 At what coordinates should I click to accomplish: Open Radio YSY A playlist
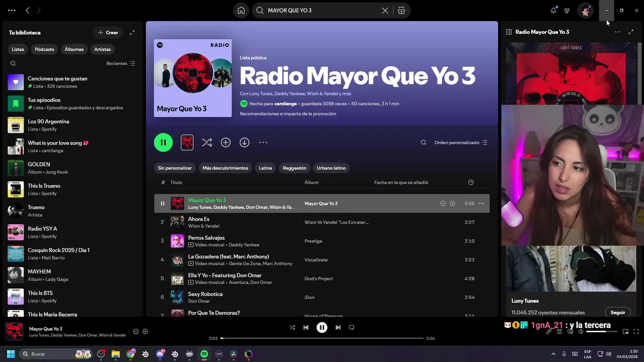72,232
